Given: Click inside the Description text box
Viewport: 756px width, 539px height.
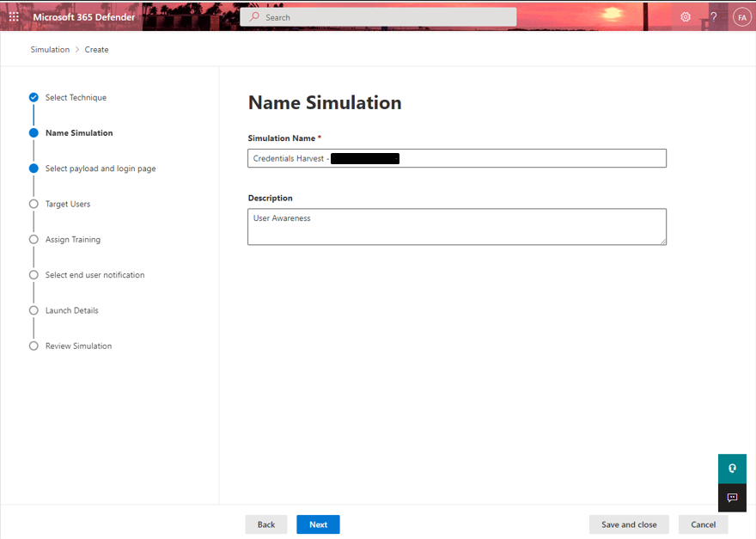Looking at the screenshot, I should tap(456, 226).
